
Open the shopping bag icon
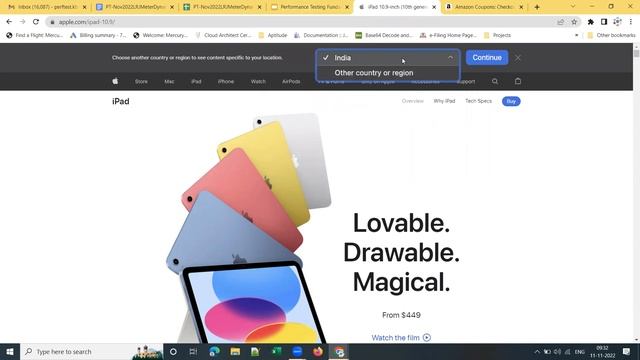coord(518,81)
